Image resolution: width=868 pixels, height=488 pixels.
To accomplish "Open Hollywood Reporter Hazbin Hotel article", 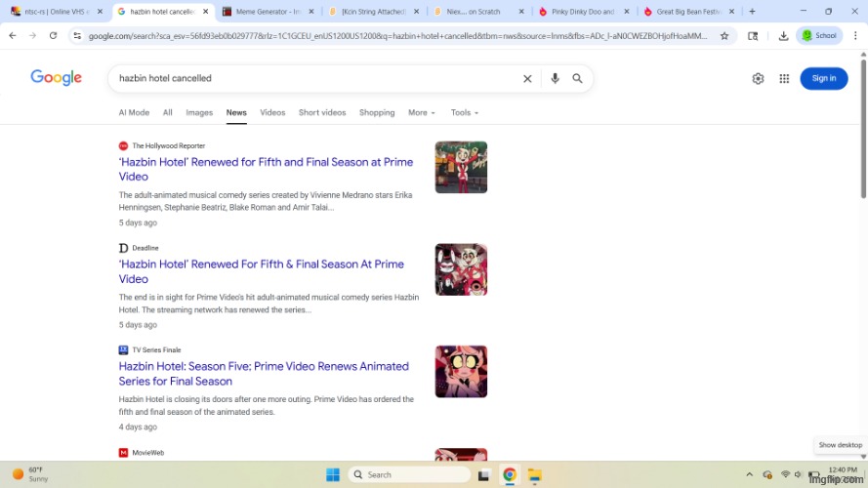I will (266, 169).
